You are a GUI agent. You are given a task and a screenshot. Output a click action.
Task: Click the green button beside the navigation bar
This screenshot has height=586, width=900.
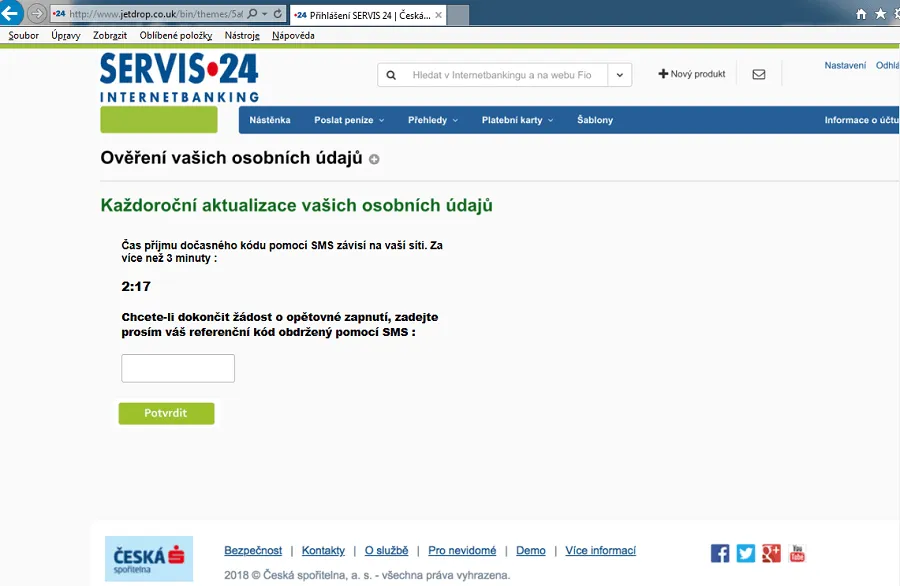coord(159,119)
